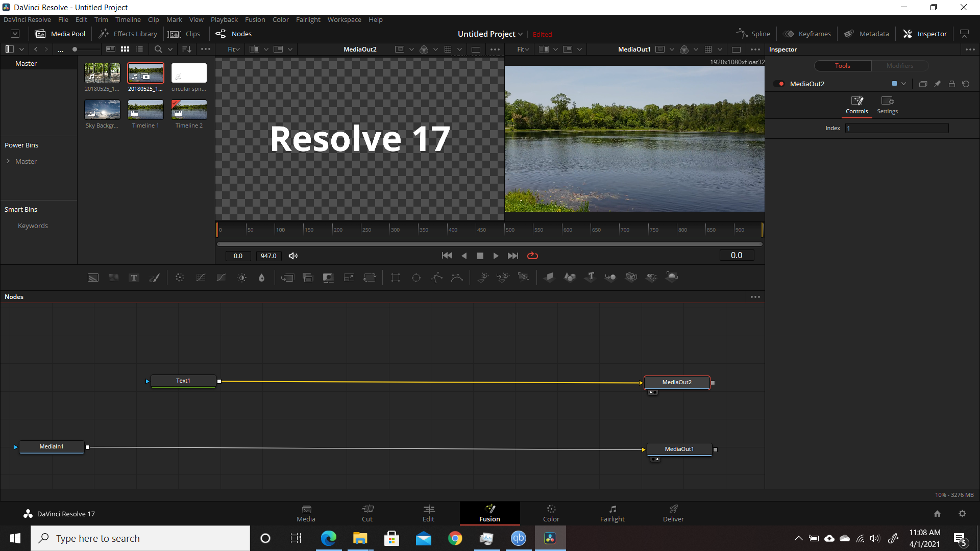
Task: Click the time ruler at frame 500
Action: tap(505, 230)
